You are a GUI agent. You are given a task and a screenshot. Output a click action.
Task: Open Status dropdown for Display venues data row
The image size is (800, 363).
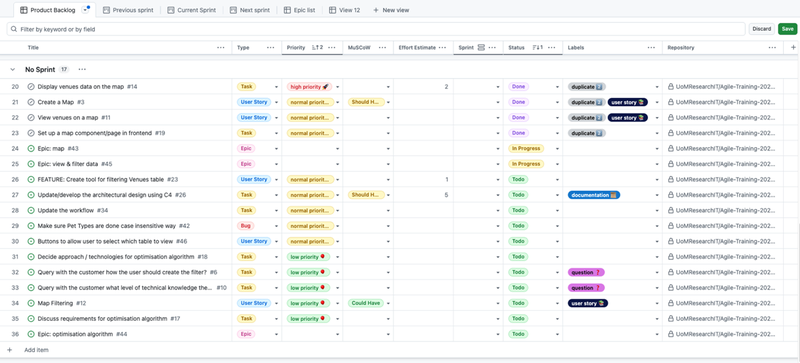click(x=557, y=87)
